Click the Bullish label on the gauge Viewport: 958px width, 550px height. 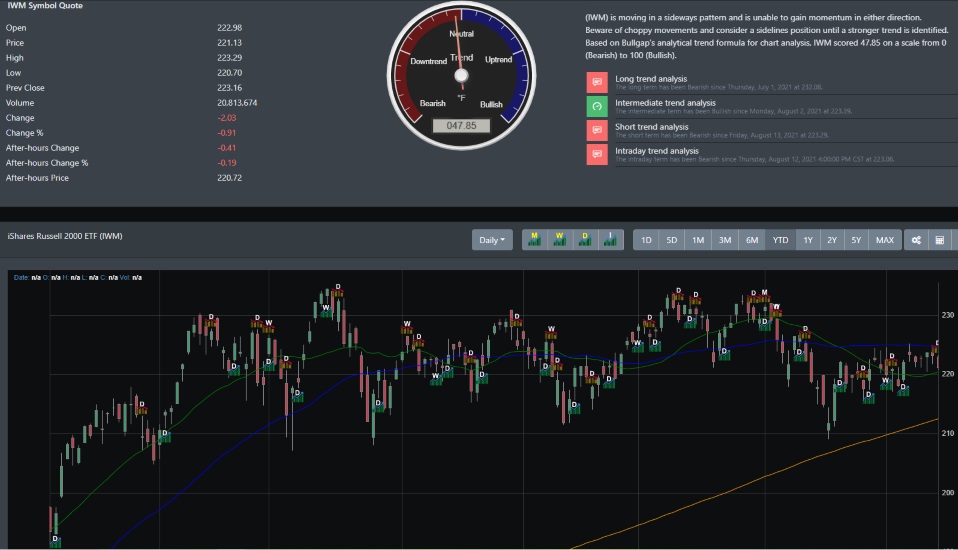coord(491,104)
